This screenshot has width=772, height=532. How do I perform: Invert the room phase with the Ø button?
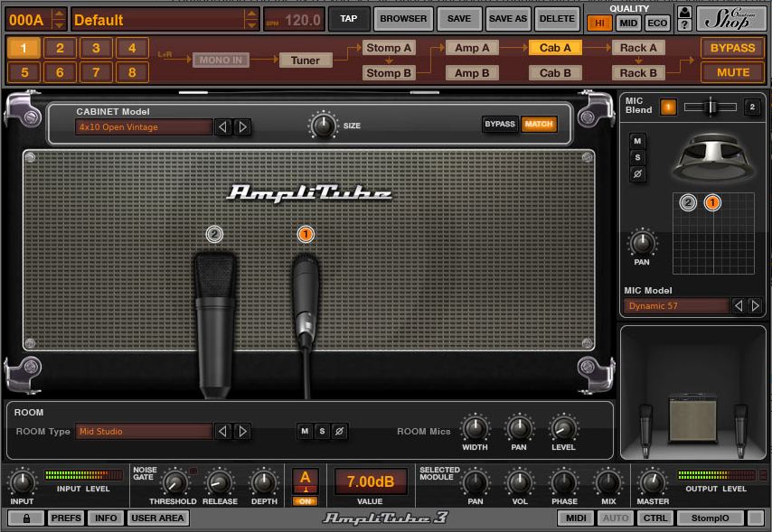pos(339,431)
